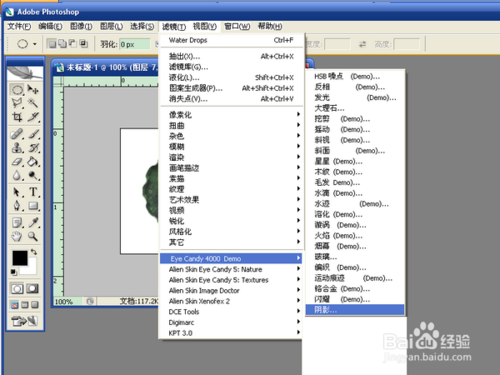Choose 火焰 (Demo)... filter
The height and width of the screenshot is (375, 500).
(x=355, y=236)
